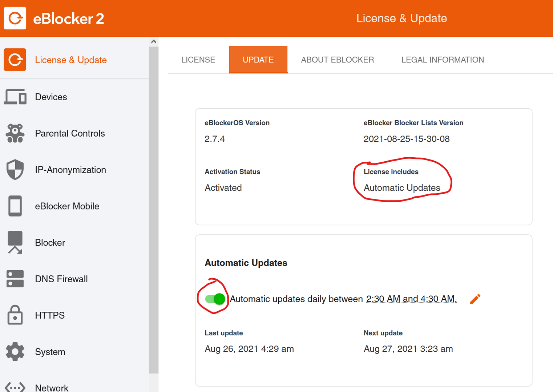Click the License includes label

click(391, 171)
